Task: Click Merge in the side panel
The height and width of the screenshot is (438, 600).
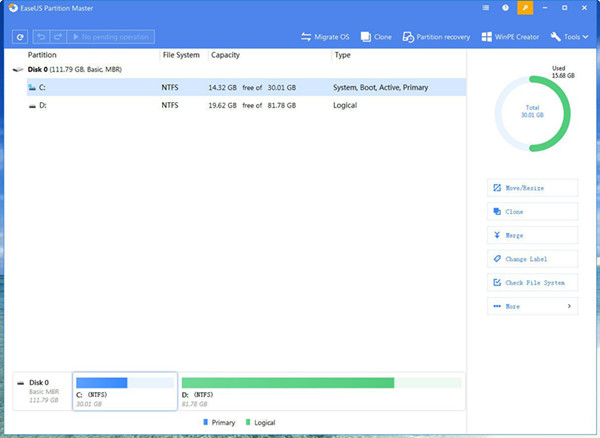Action: (x=531, y=235)
